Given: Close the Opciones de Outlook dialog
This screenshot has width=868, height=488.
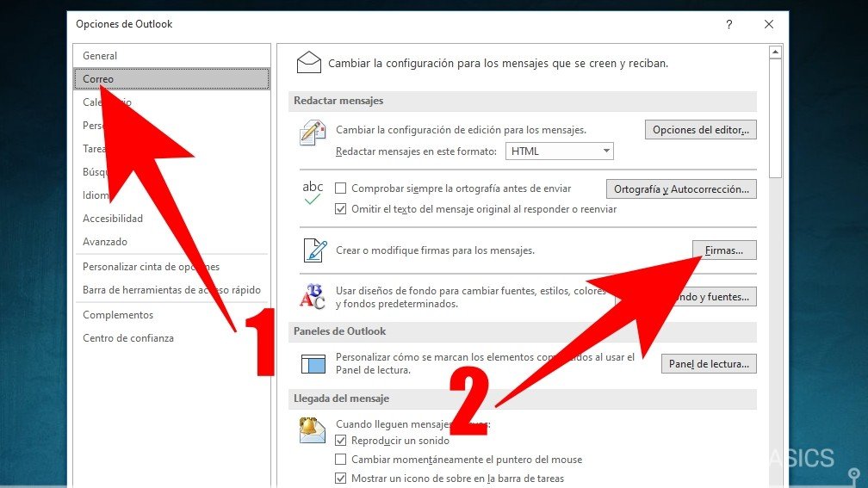Looking at the screenshot, I should point(769,24).
